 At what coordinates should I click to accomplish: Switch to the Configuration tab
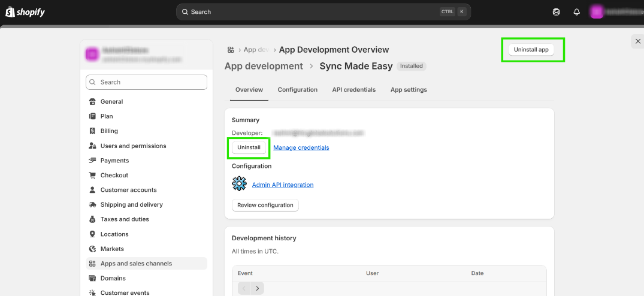pyautogui.click(x=297, y=90)
